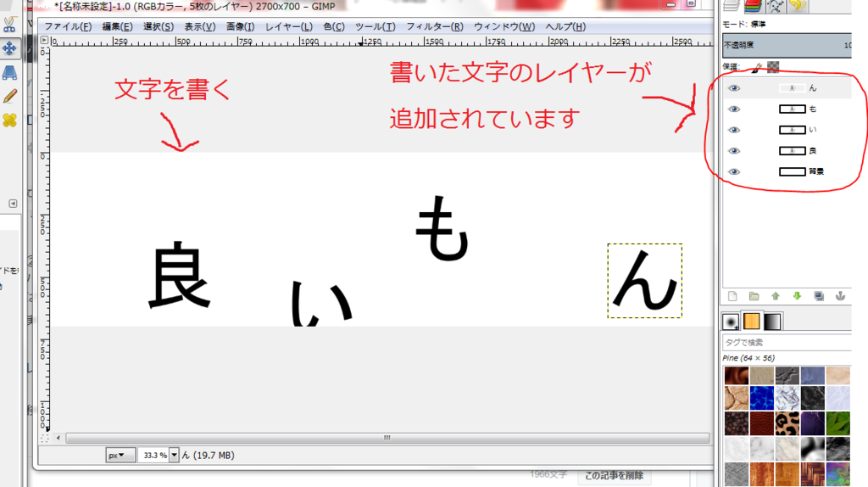Image resolution: width=868 pixels, height=487 pixels.
Task: Select the cracked earth pattern
Action: pyautogui.click(x=737, y=398)
